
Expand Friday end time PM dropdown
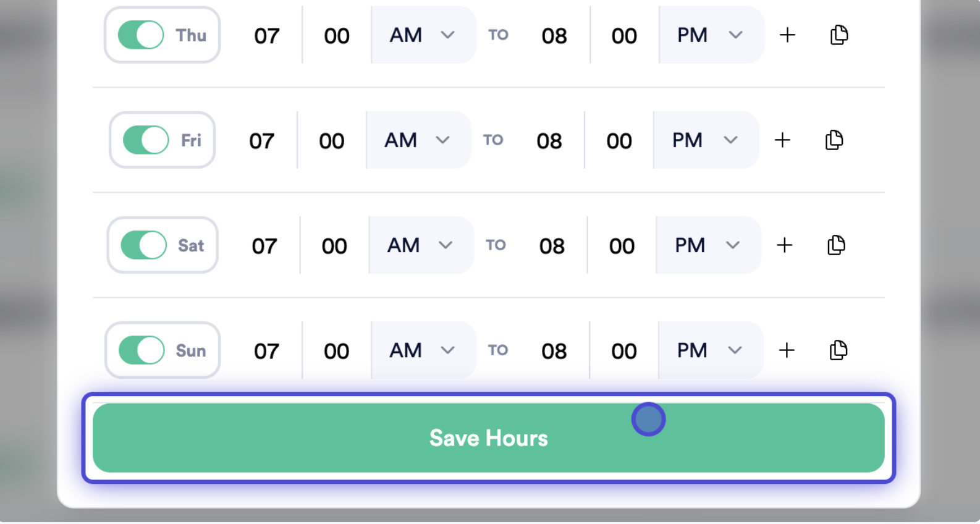coord(706,140)
